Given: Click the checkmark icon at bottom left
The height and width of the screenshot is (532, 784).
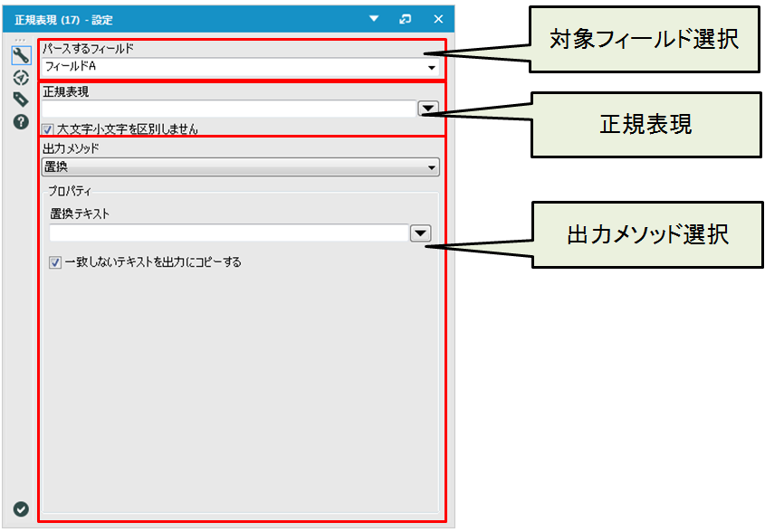Looking at the screenshot, I should point(21,509).
